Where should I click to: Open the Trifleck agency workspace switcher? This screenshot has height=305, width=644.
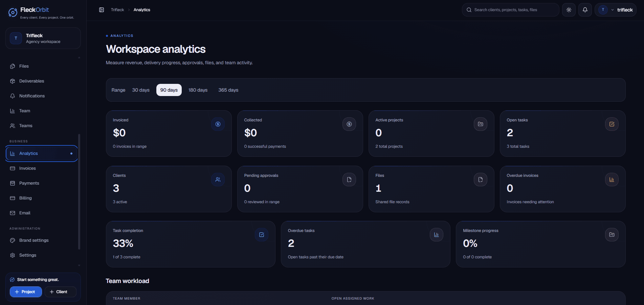click(x=43, y=38)
